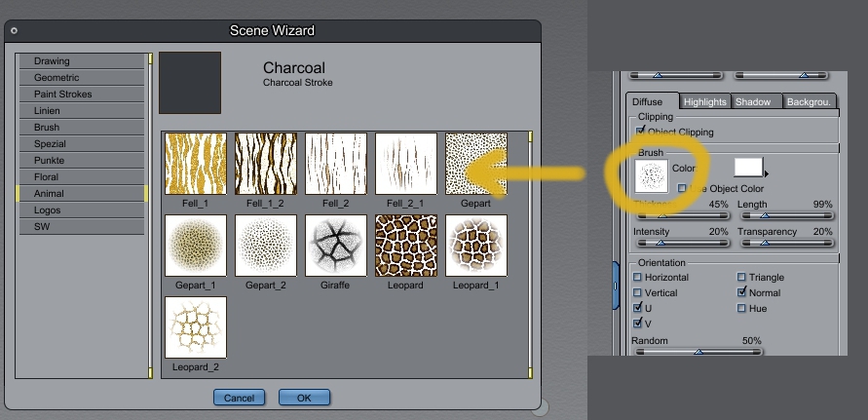Click the Cancel button
Image resolution: width=868 pixels, height=420 pixels.
pyautogui.click(x=239, y=398)
